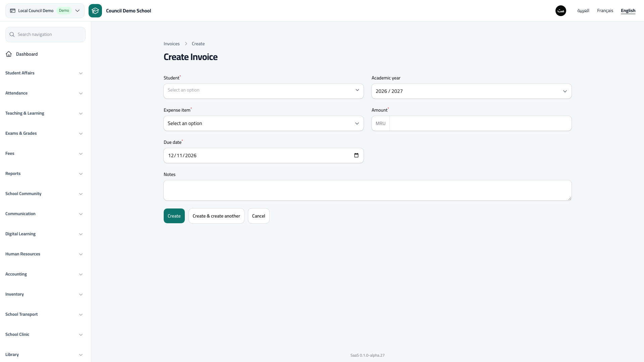Viewport: 644px width, 362px height.
Task: Expand the School Clinic group
Action: click(44, 335)
